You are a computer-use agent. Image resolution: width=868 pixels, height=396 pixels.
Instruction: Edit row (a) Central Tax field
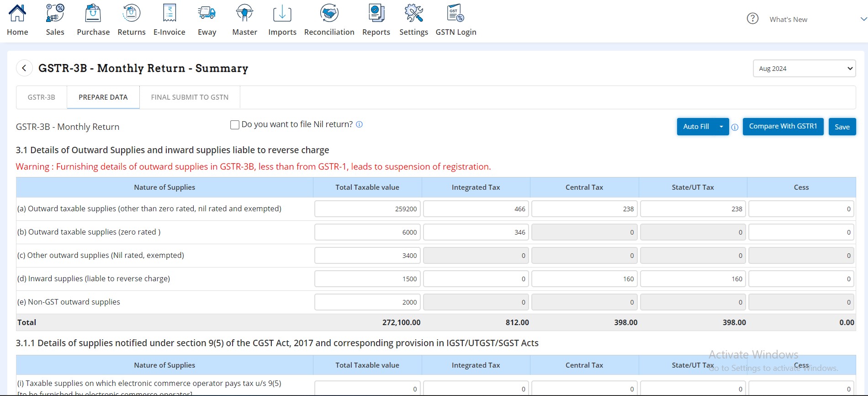point(584,209)
